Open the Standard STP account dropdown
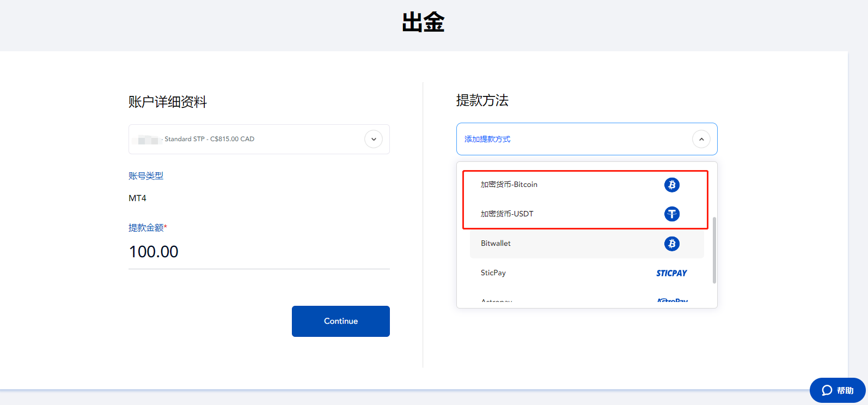This screenshot has height=405, width=868. [245, 139]
